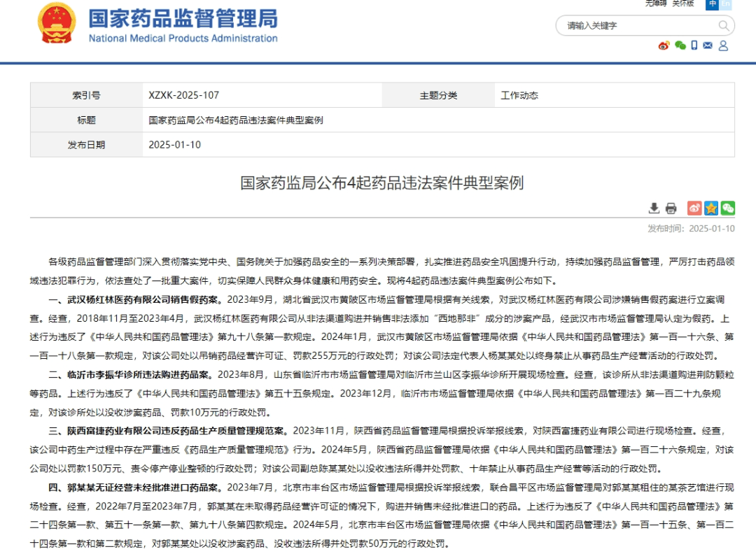This screenshot has width=756, height=554.
Task: Click the 索引号 label cell
Action: click(86, 95)
